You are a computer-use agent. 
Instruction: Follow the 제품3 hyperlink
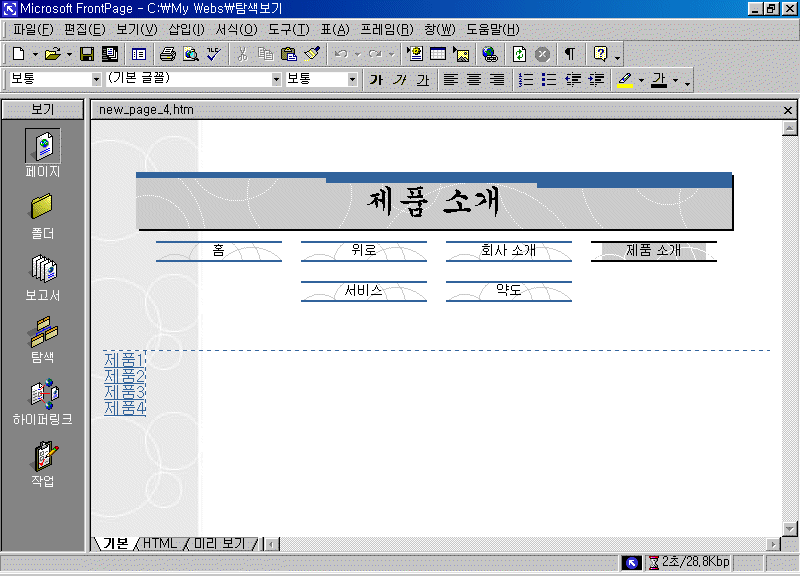(x=124, y=392)
